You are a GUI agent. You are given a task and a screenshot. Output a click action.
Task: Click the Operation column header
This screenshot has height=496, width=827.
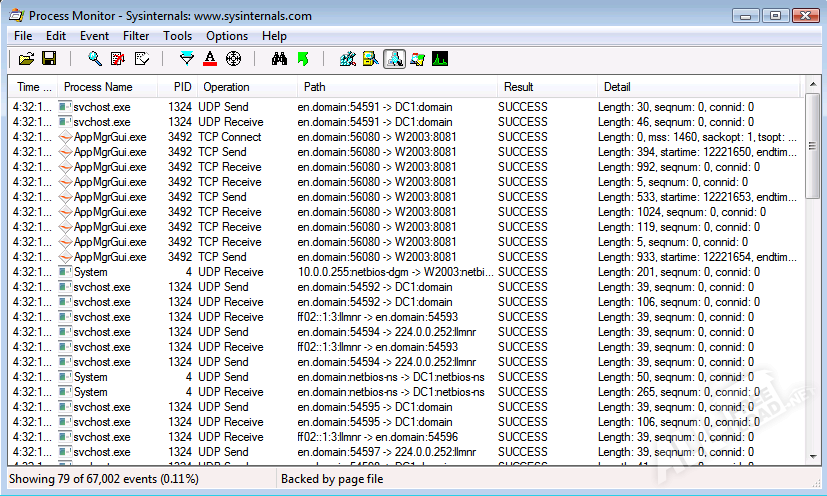(x=226, y=87)
